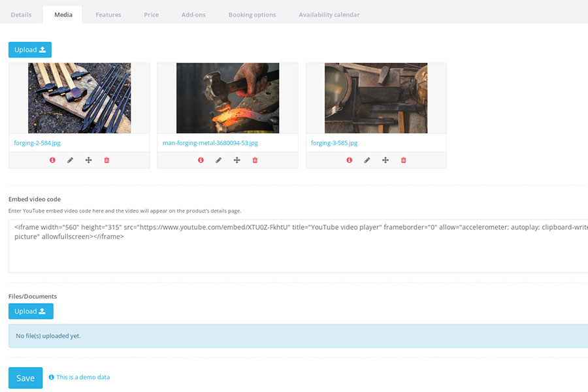
Task: Open the Availability calendar tab
Action: coord(329,14)
